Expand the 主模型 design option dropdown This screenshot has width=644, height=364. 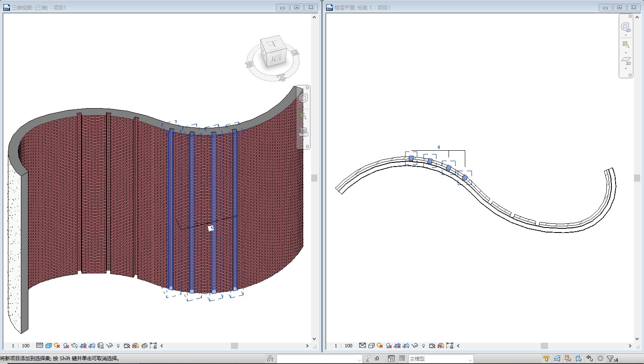click(470, 359)
